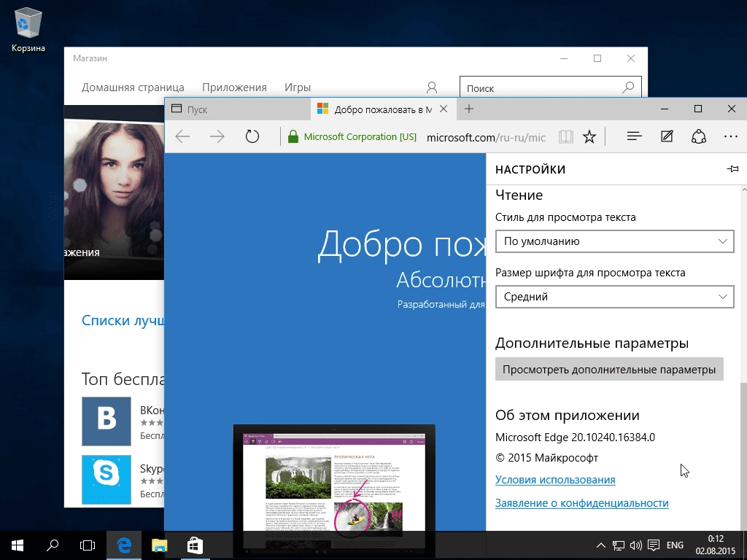Expand 'По умолчанию' reading style dropdown
This screenshot has height=560, width=747.
point(614,241)
